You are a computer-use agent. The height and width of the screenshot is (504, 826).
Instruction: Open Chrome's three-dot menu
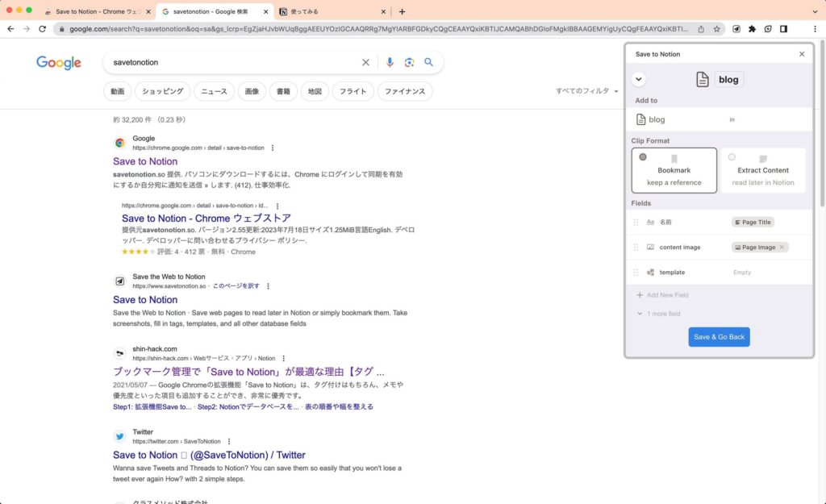(815, 29)
